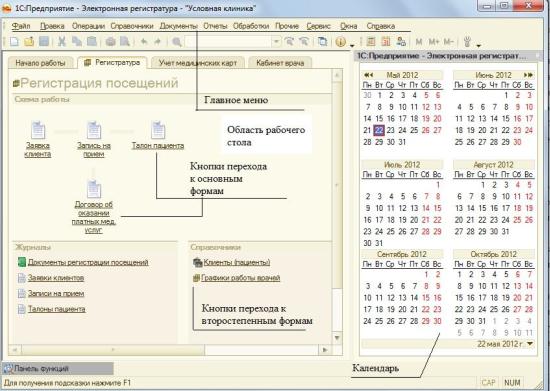Open the Операции menu
550x391 pixels.
(x=88, y=26)
